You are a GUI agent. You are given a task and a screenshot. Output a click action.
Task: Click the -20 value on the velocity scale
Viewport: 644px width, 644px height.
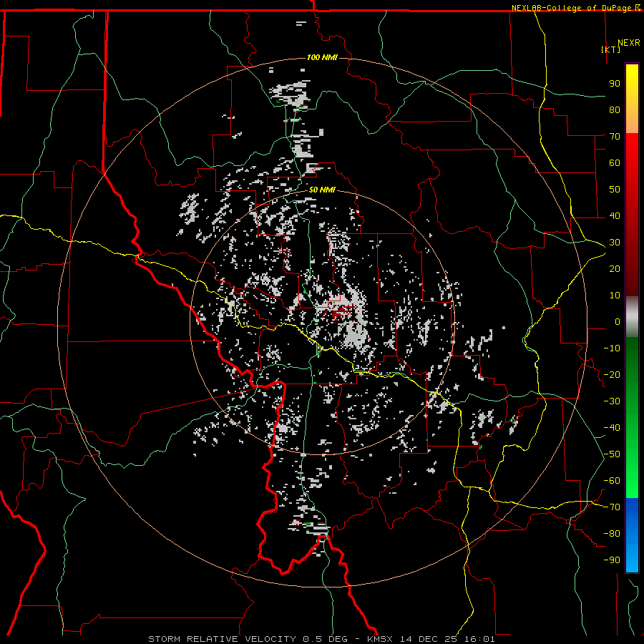[612, 375]
